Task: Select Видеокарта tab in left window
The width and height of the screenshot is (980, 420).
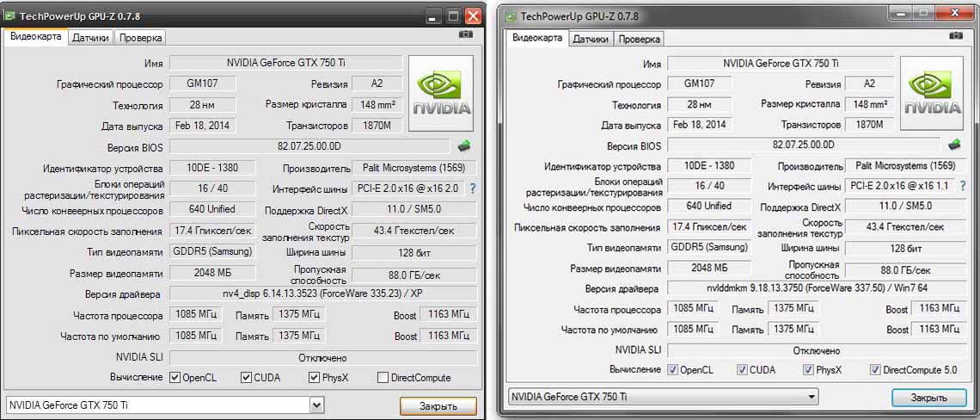Action: pos(36,37)
